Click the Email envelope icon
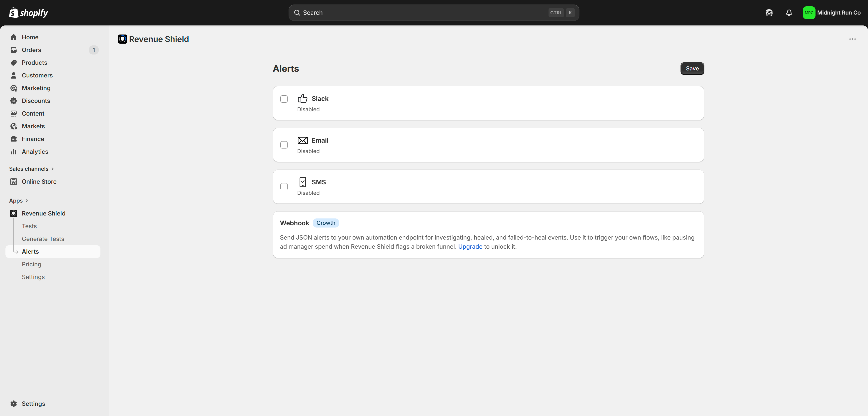868x416 pixels. pos(302,140)
